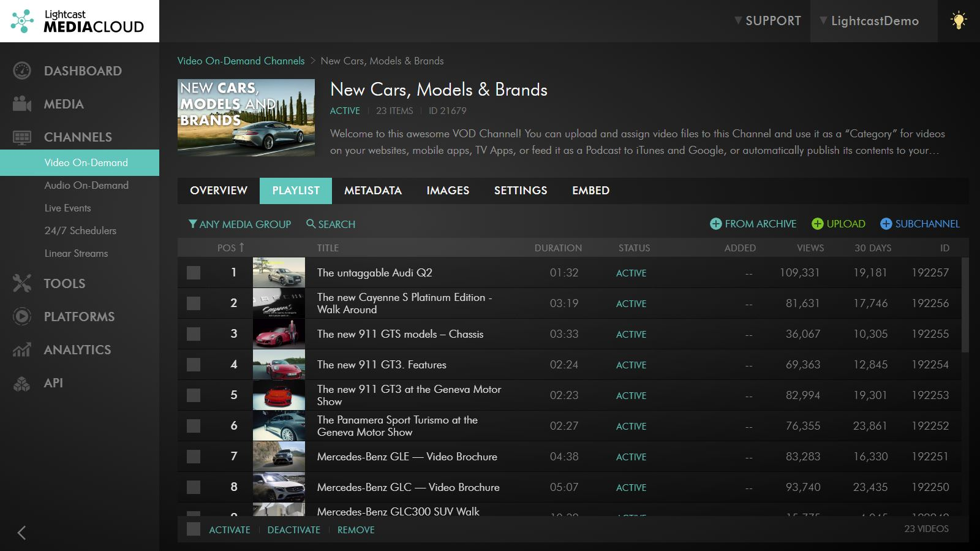Select the 911 GT3 Features row checkbox

coord(194,365)
